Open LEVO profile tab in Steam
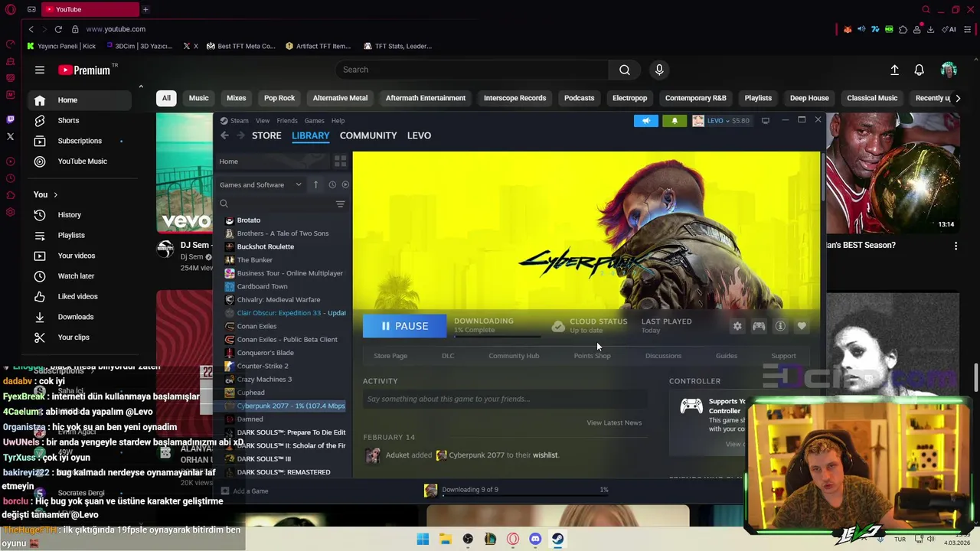This screenshot has height=551, width=980. pos(419,135)
